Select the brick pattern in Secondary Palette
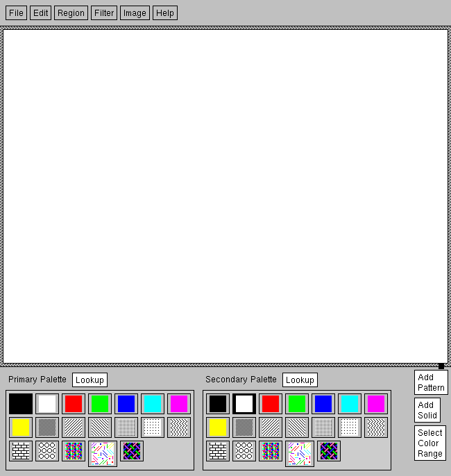 [218, 451]
